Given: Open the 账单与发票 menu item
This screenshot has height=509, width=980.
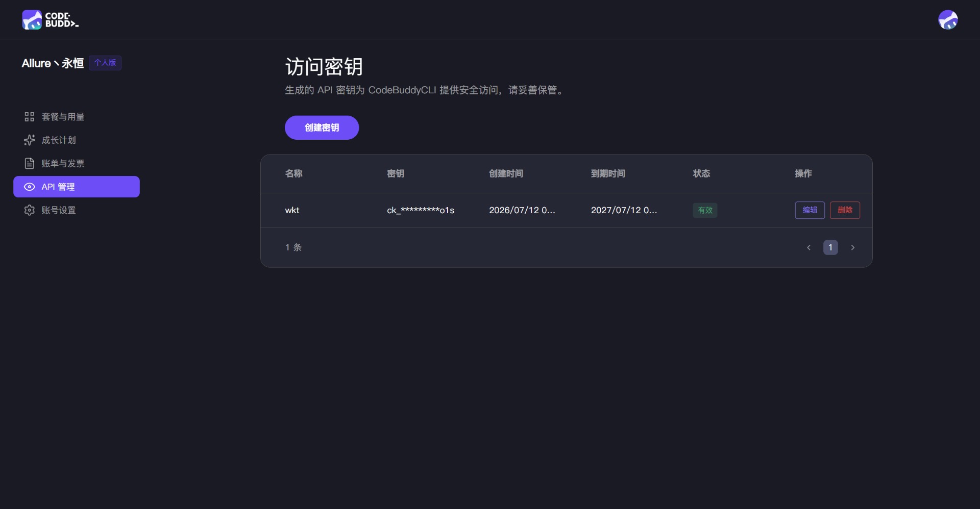Looking at the screenshot, I should tap(77, 164).
